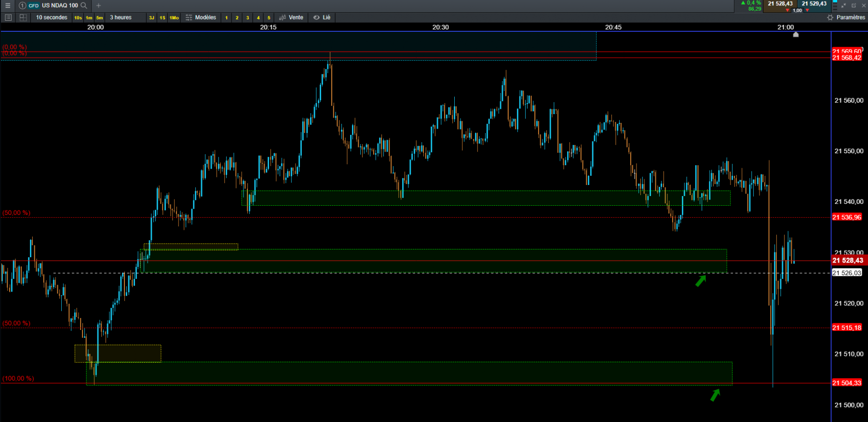This screenshot has height=422, width=868.
Task: Click the (100,00 %) Fibonacci label
Action: click(x=18, y=379)
